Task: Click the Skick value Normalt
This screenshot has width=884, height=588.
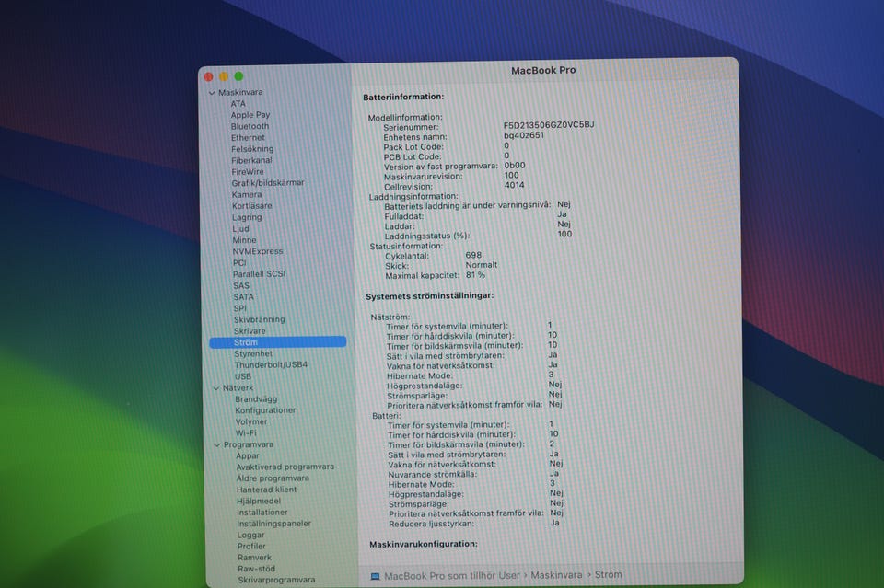Action: (482, 265)
